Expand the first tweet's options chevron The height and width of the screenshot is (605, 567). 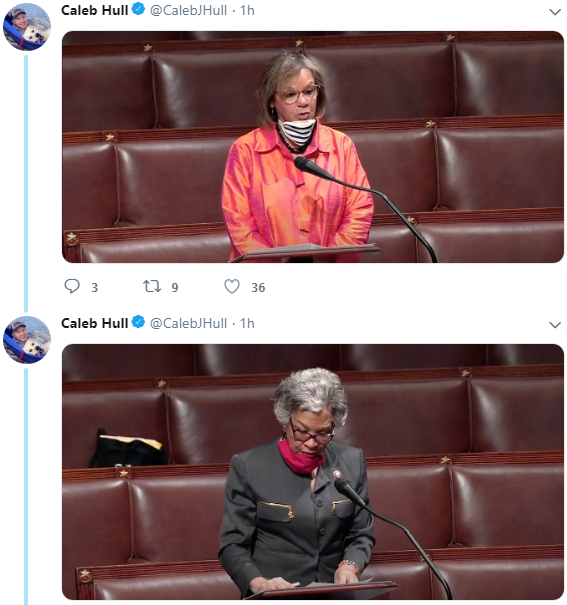(x=555, y=12)
